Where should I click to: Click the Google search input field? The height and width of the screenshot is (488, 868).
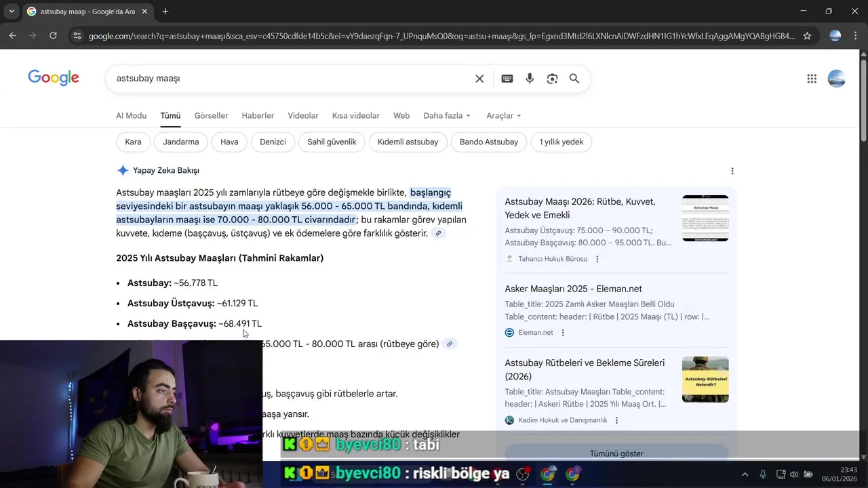292,79
